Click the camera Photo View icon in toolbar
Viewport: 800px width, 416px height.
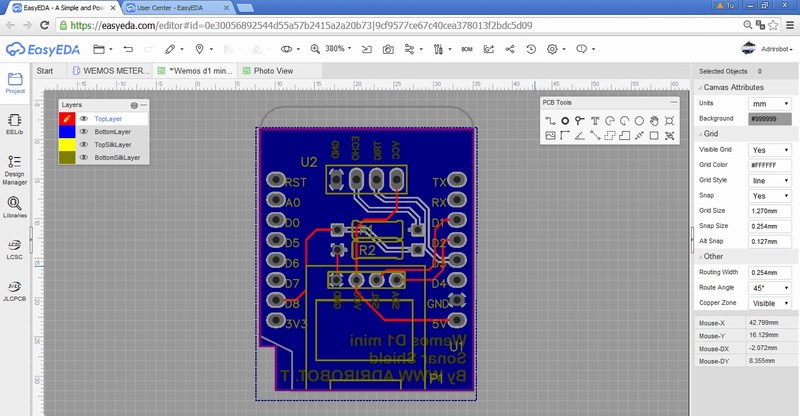388,49
